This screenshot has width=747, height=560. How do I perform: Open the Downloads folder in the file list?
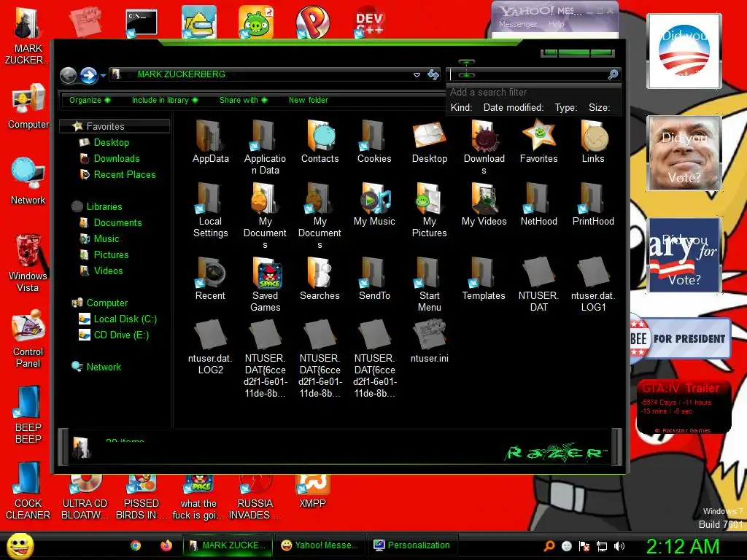(x=484, y=147)
